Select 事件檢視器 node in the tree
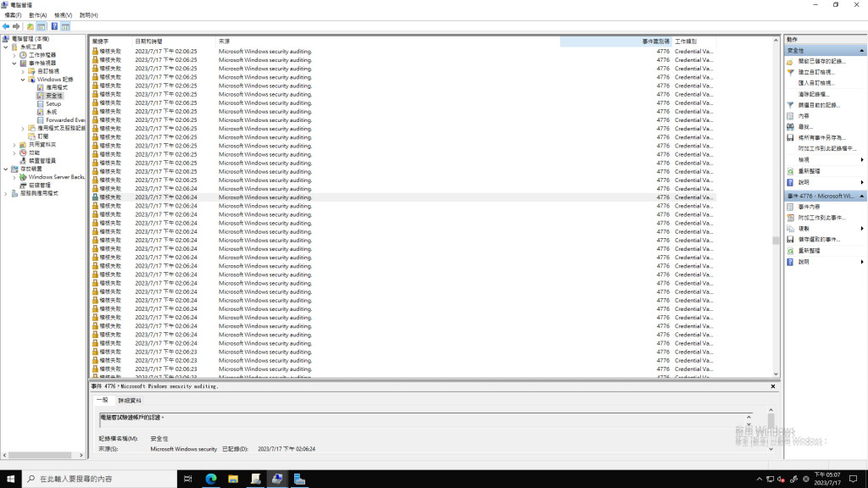The image size is (868, 488). pyautogui.click(x=42, y=63)
